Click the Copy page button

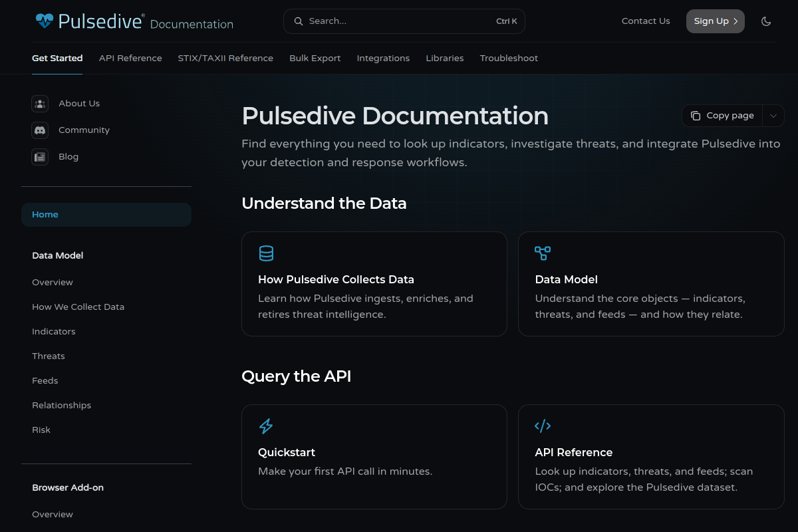pos(722,116)
